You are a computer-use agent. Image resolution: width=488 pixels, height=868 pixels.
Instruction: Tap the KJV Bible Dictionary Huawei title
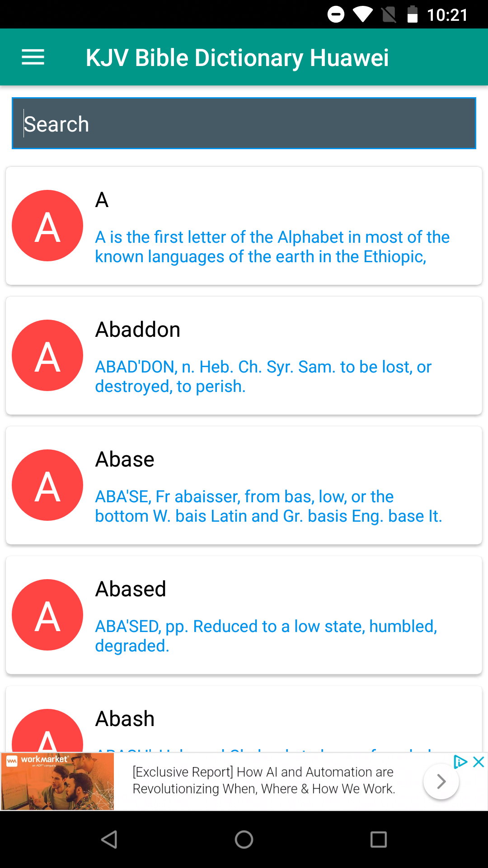pos(237,58)
